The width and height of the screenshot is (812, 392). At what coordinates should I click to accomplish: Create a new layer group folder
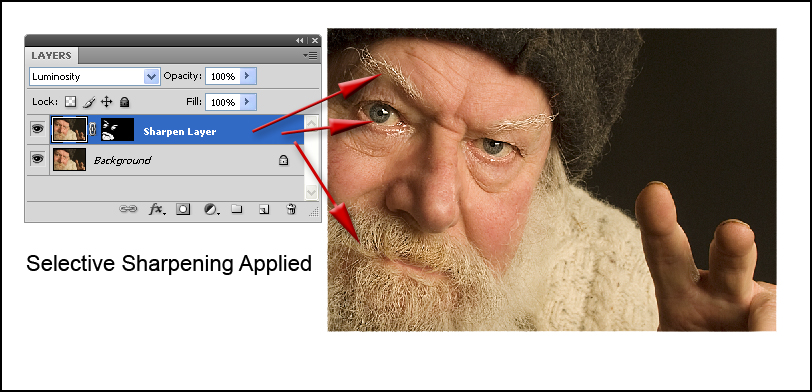pyautogui.click(x=237, y=209)
